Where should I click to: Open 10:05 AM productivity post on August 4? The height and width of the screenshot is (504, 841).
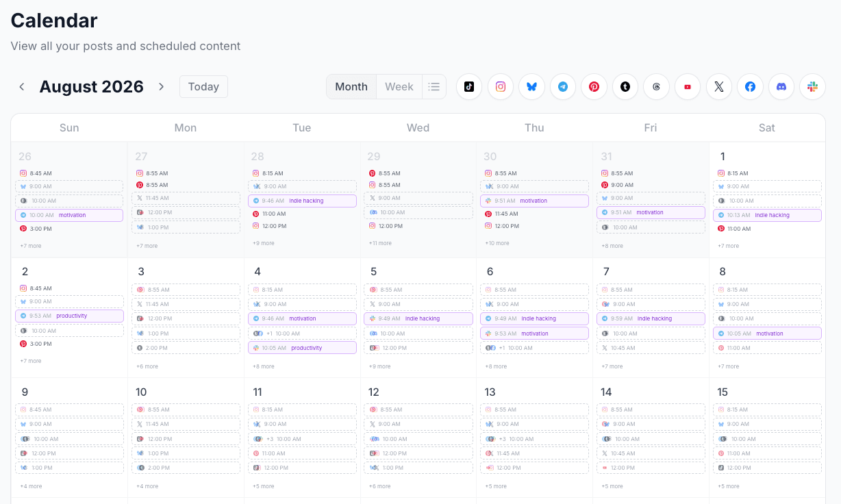[302, 348]
